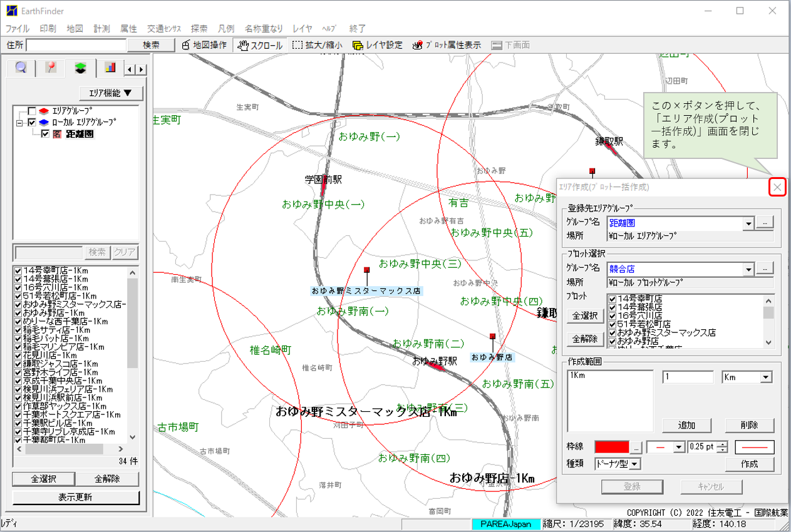Uncheck 14号幸町店 in the dialog plot list
Image resolution: width=791 pixels, height=532 pixels.
[x=613, y=299]
